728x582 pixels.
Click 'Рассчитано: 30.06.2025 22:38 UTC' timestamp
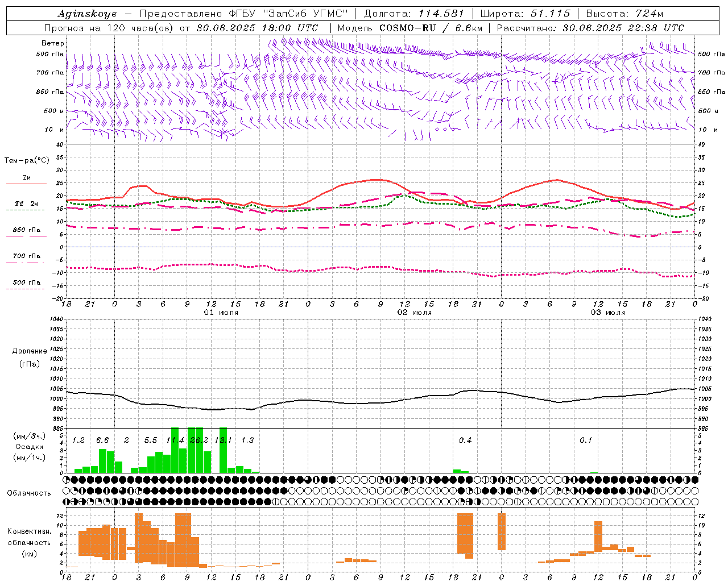[590, 28]
